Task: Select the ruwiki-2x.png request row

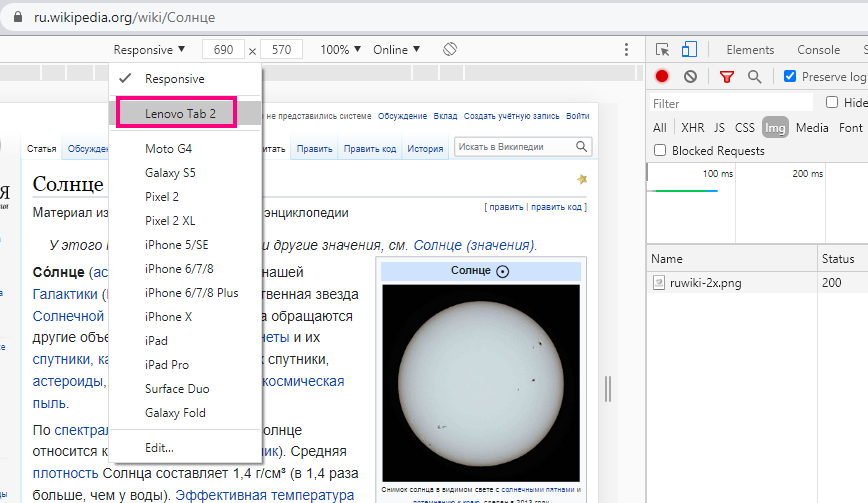Action: pos(757,283)
